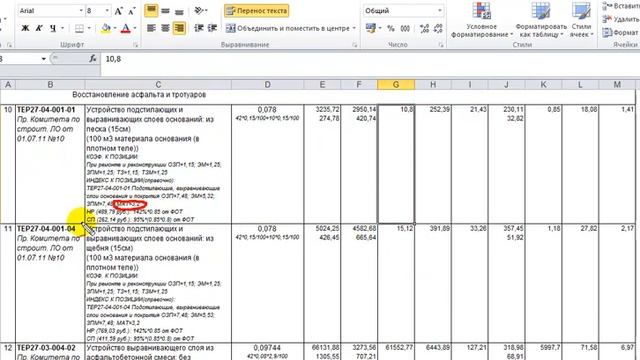Screen dimensions: 640x360
Task: Select cell containing value 3235,72
Action: [x=322, y=164]
